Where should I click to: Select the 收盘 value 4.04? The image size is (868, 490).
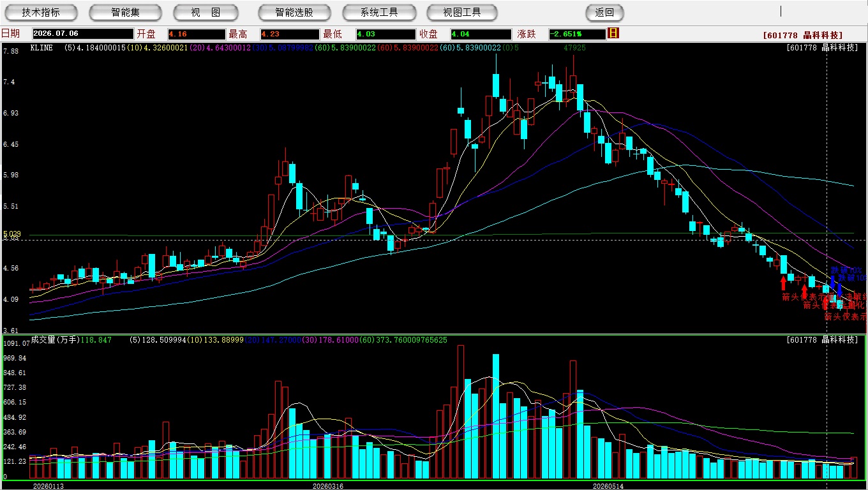pos(481,34)
